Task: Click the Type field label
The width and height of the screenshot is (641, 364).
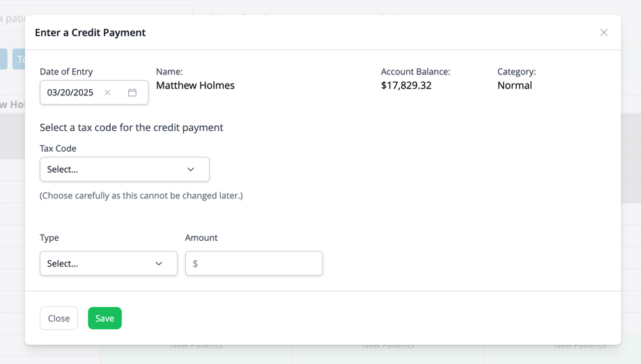Action: coord(49,237)
